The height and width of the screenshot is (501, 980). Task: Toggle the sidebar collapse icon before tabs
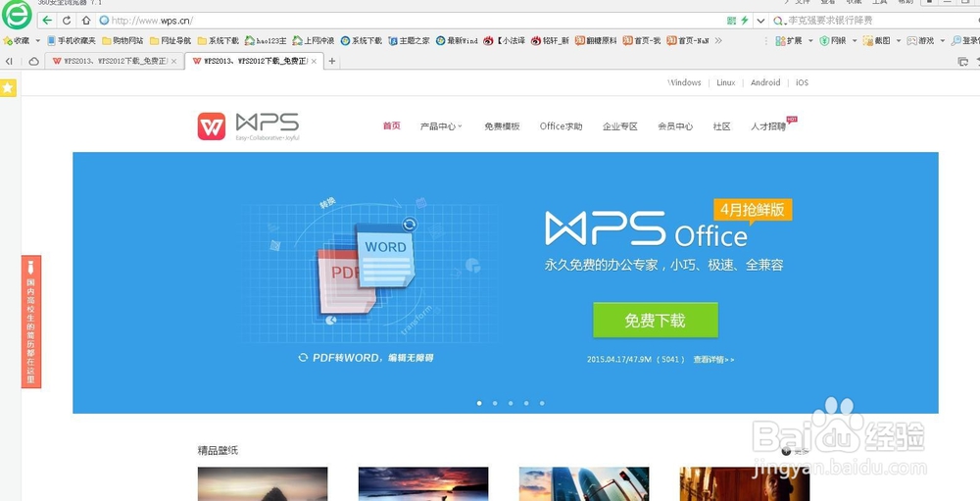(x=9, y=62)
